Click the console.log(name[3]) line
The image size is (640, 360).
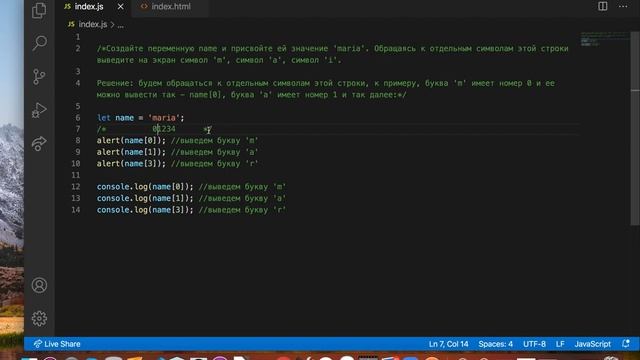coord(191,210)
